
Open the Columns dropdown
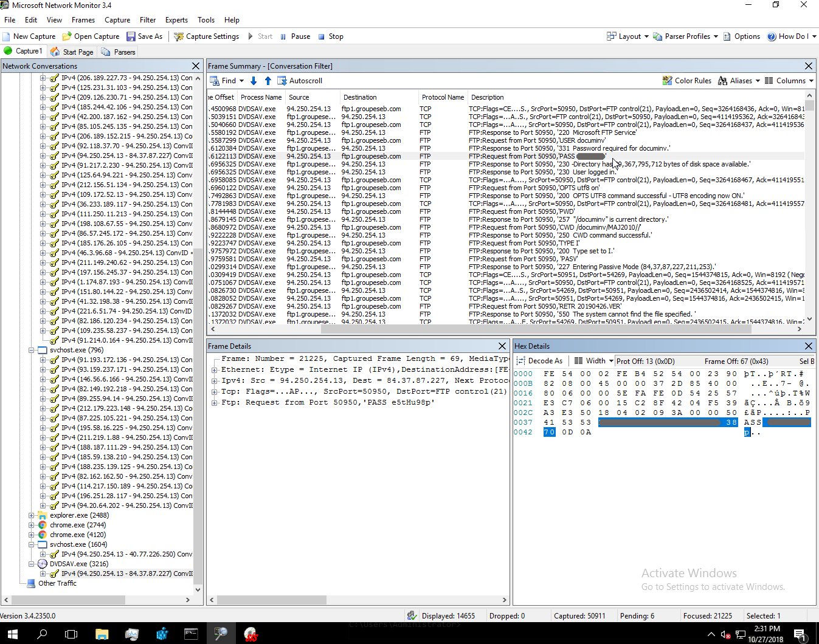789,81
